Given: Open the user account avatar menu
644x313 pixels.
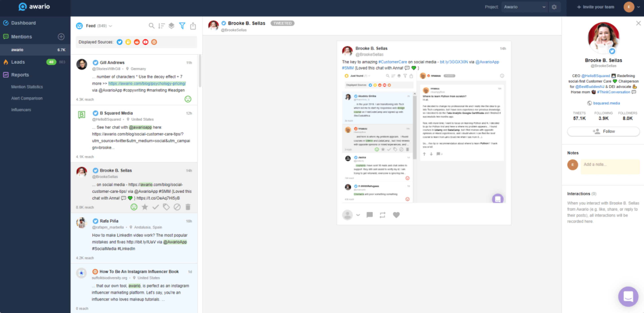Looking at the screenshot, I should point(631,7).
